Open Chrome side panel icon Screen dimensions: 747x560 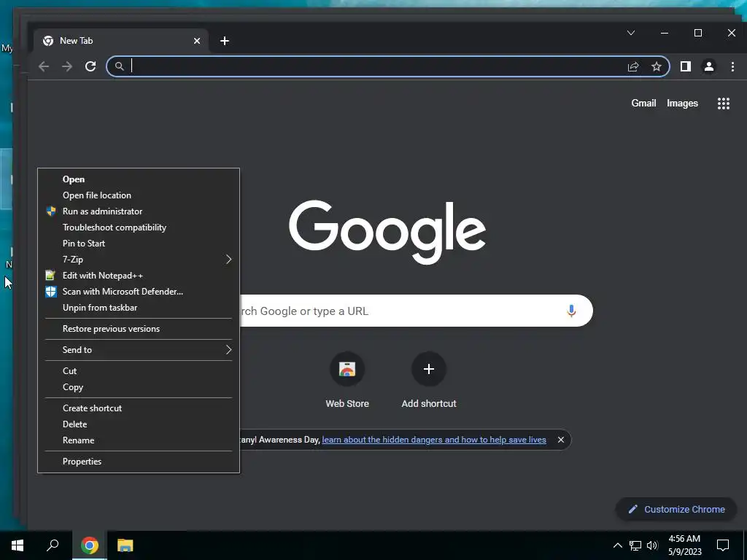pos(686,66)
